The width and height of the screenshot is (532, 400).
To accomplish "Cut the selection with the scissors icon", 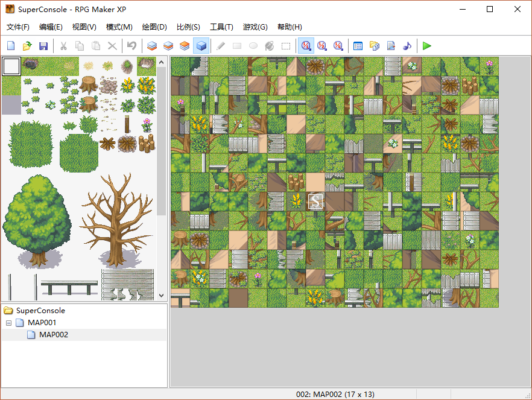I will [63, 46].
